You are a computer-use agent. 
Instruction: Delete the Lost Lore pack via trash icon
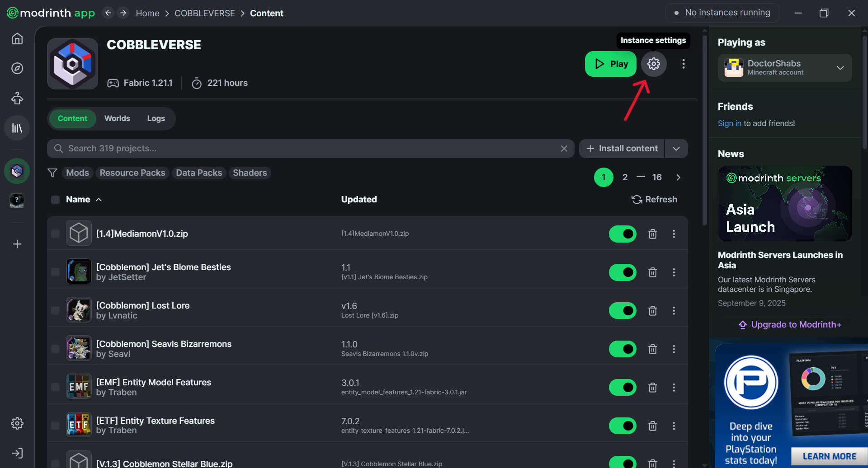pos(652,311)
